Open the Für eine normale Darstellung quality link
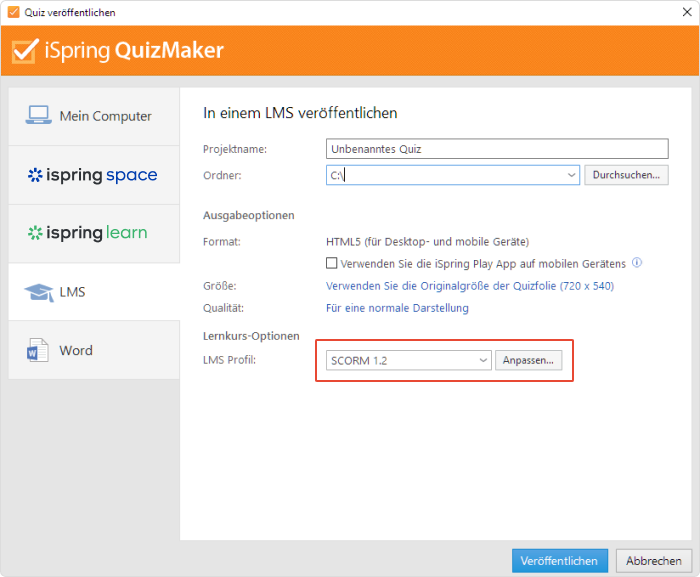This screenshot has height=577, width=700. 397,308
